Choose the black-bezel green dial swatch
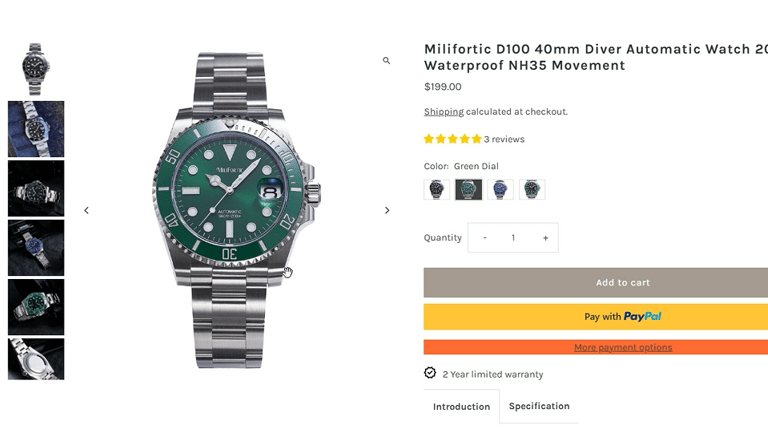 coord(533,189)
